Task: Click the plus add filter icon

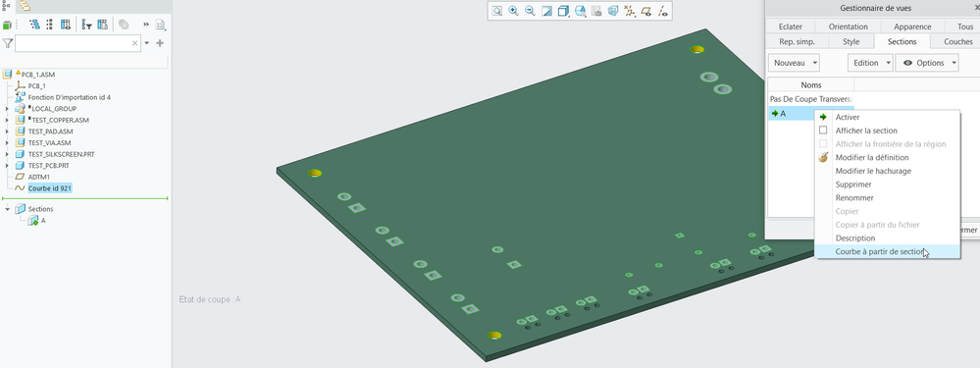Action: tap(160, 43)
